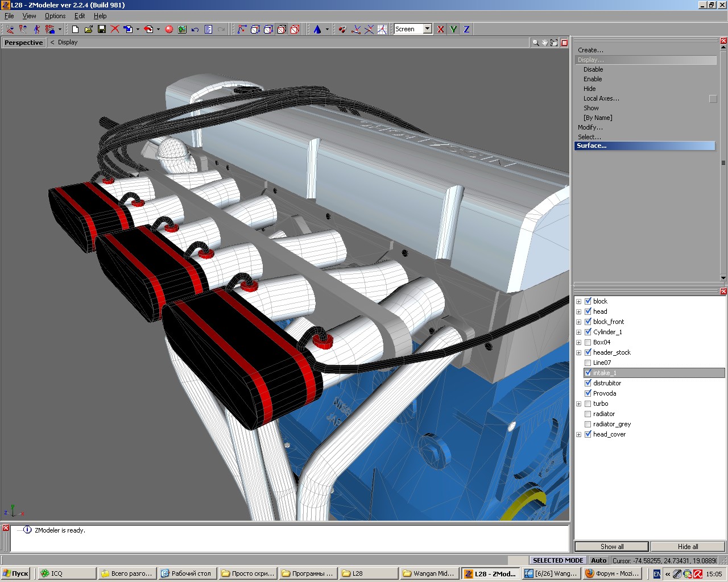
Task: Open the Options menu
Action: [x=55, y=16]
